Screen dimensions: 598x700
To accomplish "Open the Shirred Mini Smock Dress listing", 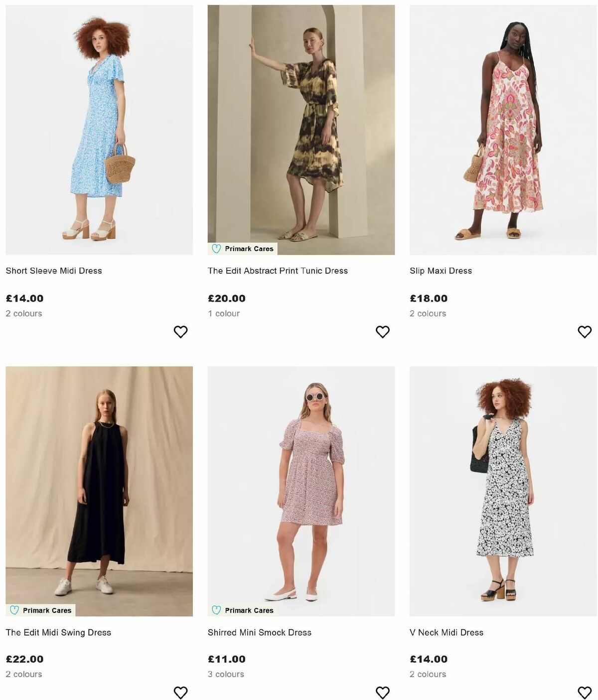I will click(x=260, y=632).
